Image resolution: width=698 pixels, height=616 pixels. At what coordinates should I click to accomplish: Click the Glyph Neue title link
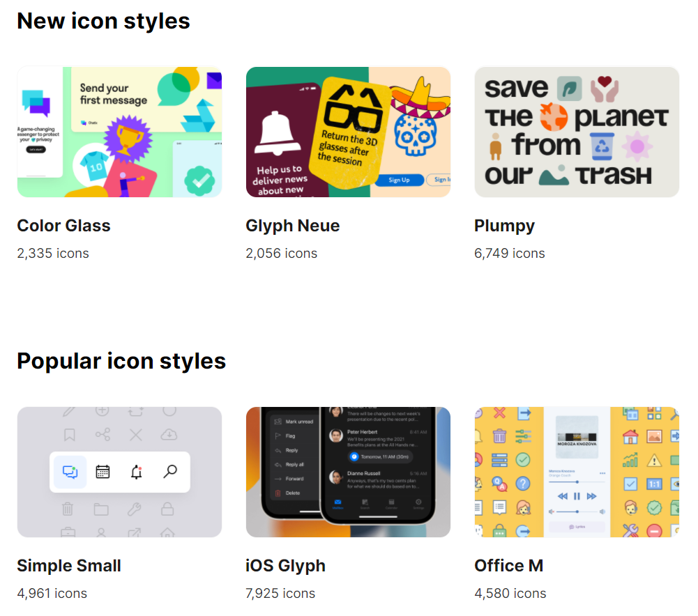(292, 226)
